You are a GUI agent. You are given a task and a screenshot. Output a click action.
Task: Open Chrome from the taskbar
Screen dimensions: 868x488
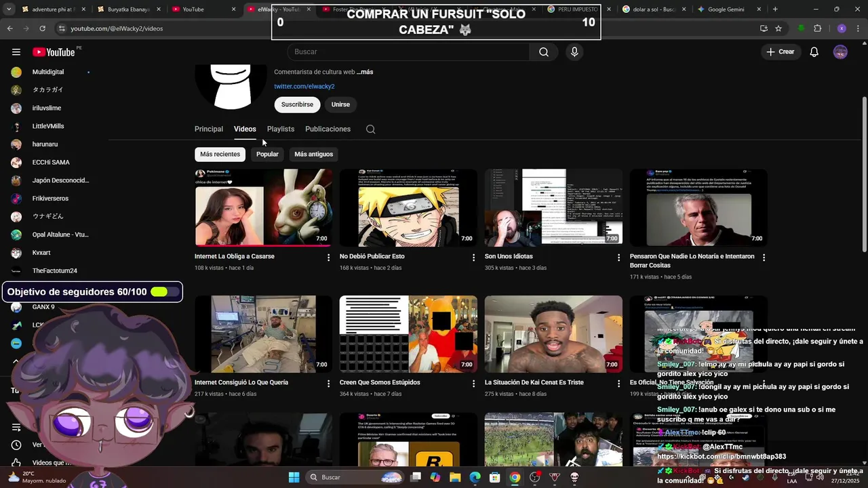click(515, 477)
